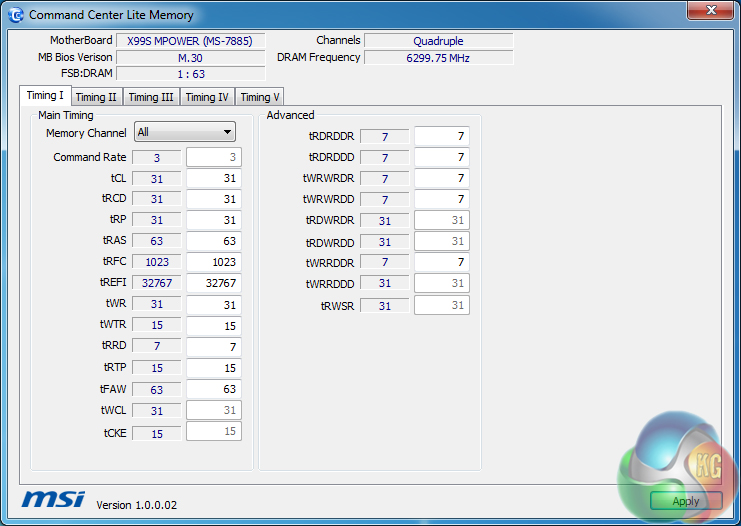Viewport: 741px width, 526px height.
Task: Select the Timing V tab
Action: (260, 97)
